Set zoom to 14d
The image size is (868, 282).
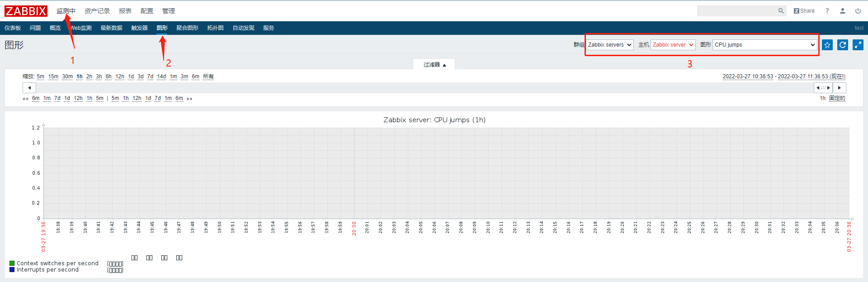[x=161, y=76]
